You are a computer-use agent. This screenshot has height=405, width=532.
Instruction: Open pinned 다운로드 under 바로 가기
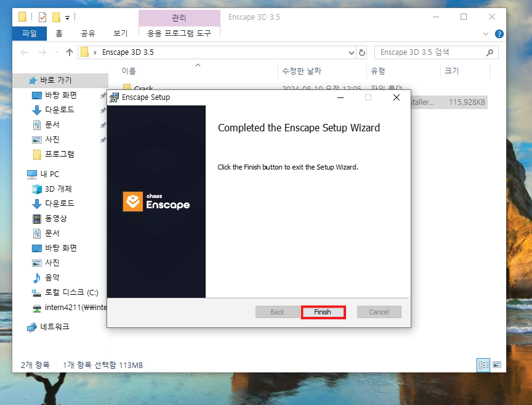click(x=59, y=110)
